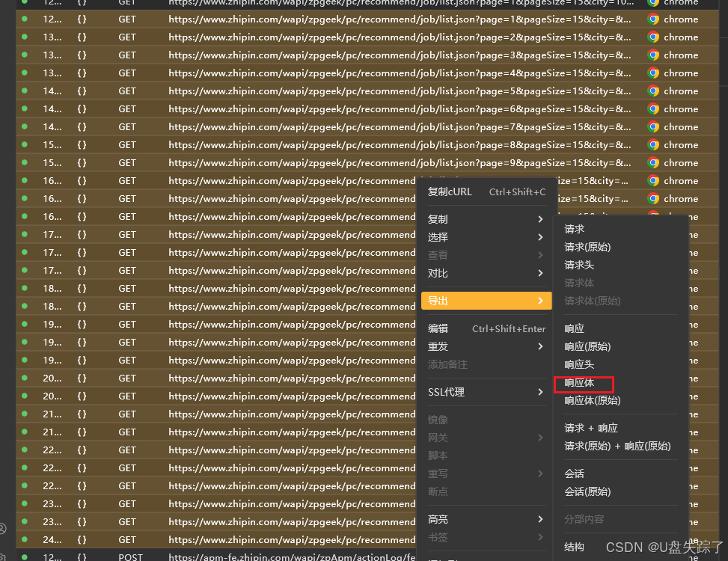The width and height of the screenshot is (728, 561).
Task: Choose 会话 export option
Action: point(575,473)
